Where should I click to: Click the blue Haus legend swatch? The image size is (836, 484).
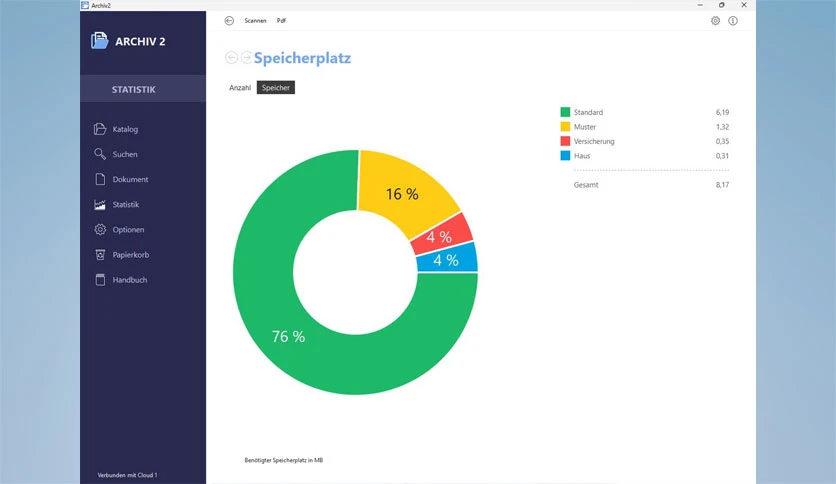565,156
